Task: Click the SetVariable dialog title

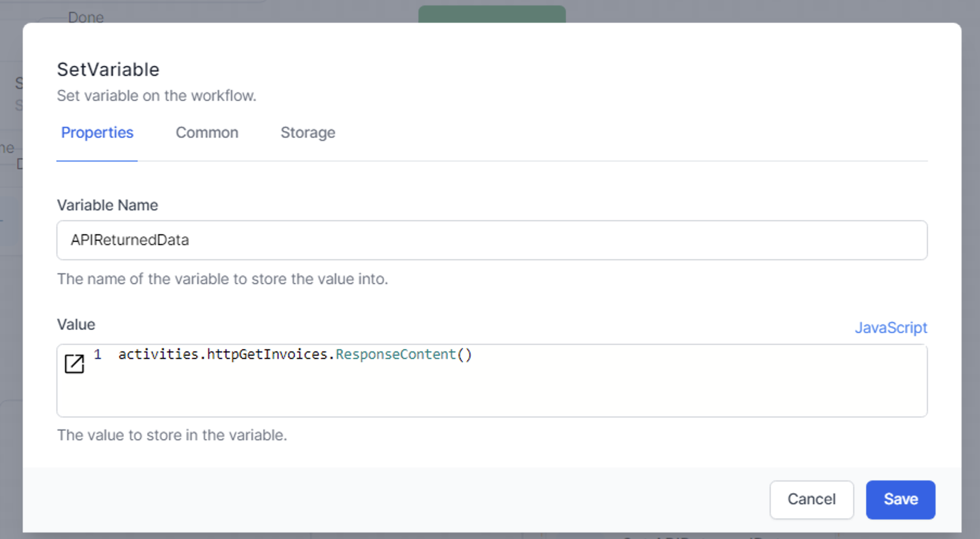Action: pyautogui.click(x=108, y=69)
